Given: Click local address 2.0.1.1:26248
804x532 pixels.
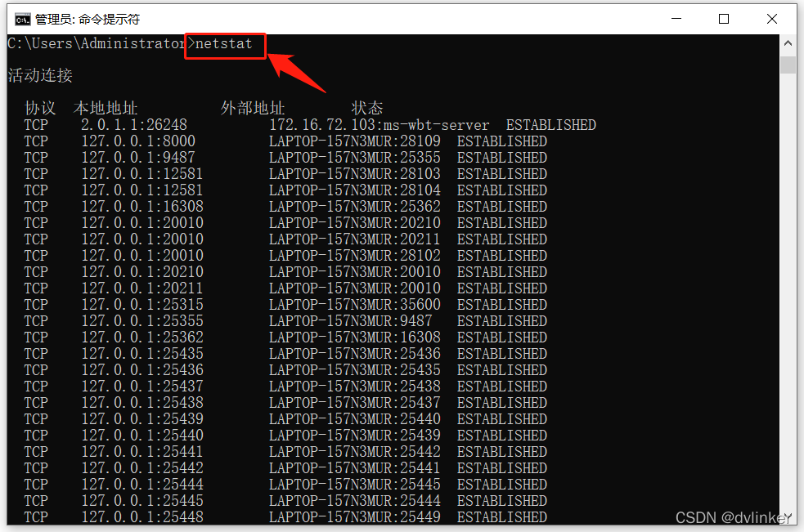Looking at the screenshot, I should coord(134,125).
